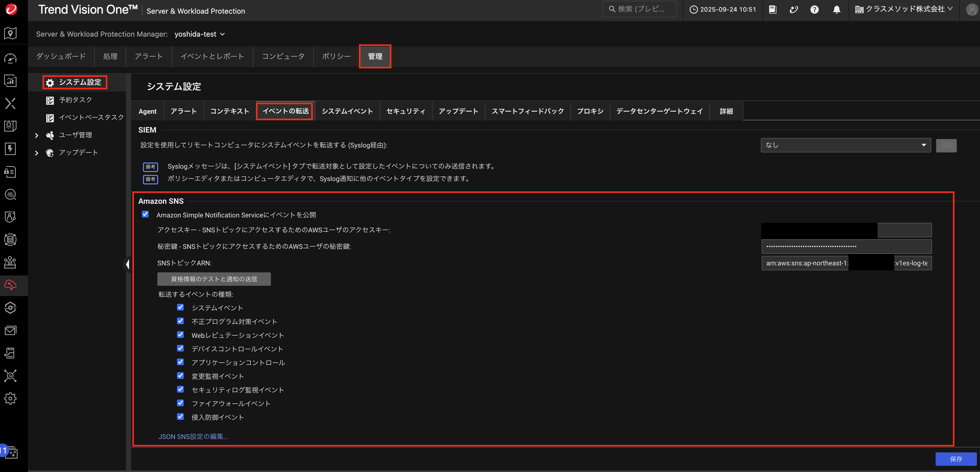Open the JSON SNS設定の編集 link
The image size is (980, 472).
pos(193,437)
